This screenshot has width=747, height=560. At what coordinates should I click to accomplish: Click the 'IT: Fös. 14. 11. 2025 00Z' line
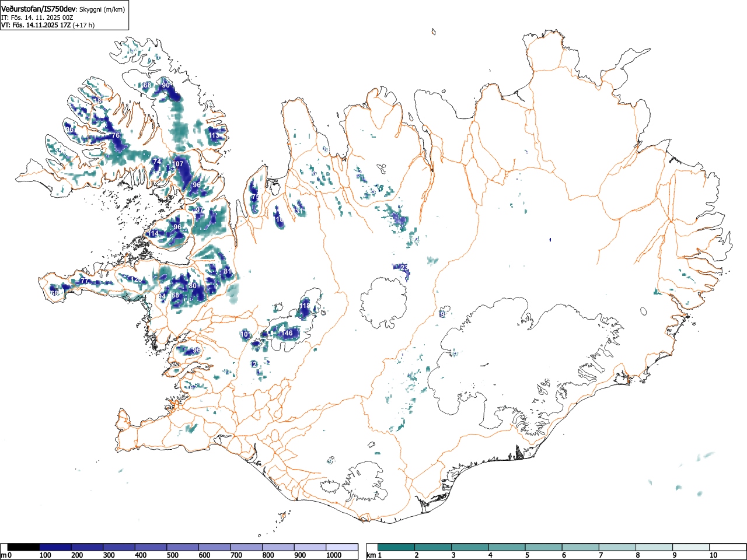[37, 17]
